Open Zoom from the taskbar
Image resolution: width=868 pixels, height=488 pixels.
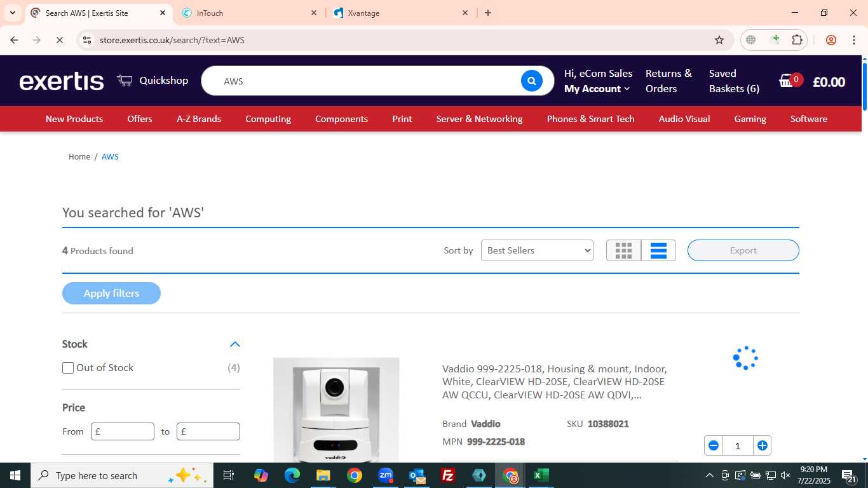tap(386, 475)
